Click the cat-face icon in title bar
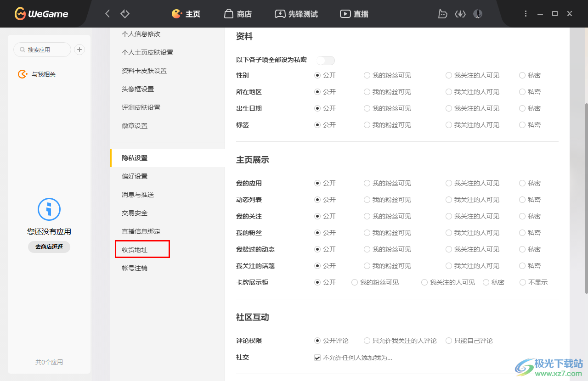 442,14
